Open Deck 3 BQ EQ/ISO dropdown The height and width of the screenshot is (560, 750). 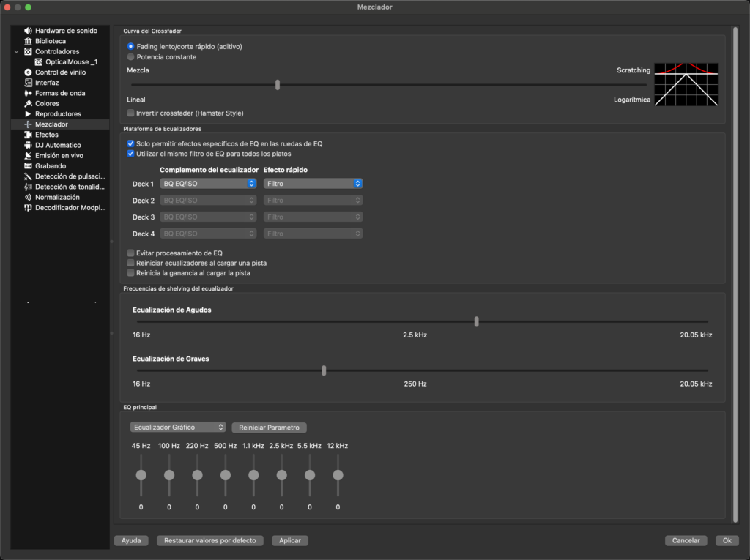208,217
